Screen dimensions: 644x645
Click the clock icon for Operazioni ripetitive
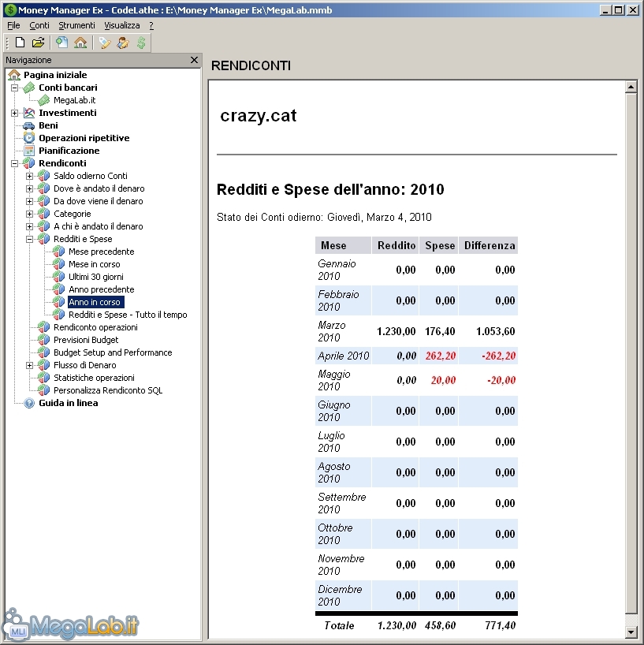29,138
